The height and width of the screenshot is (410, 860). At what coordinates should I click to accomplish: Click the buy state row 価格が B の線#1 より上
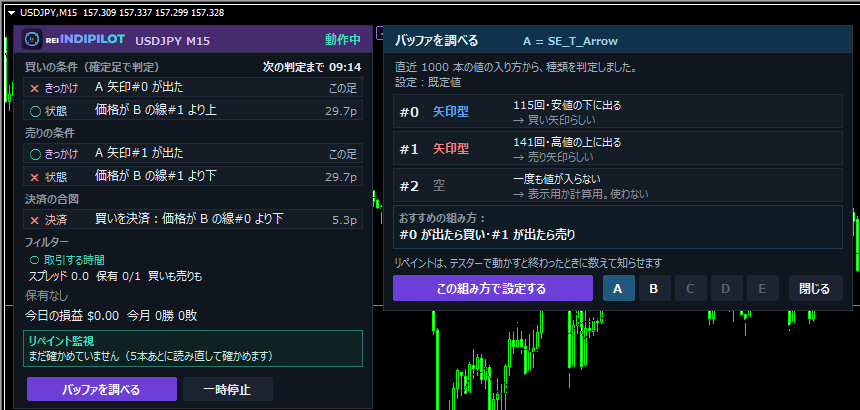click(193, 110)
